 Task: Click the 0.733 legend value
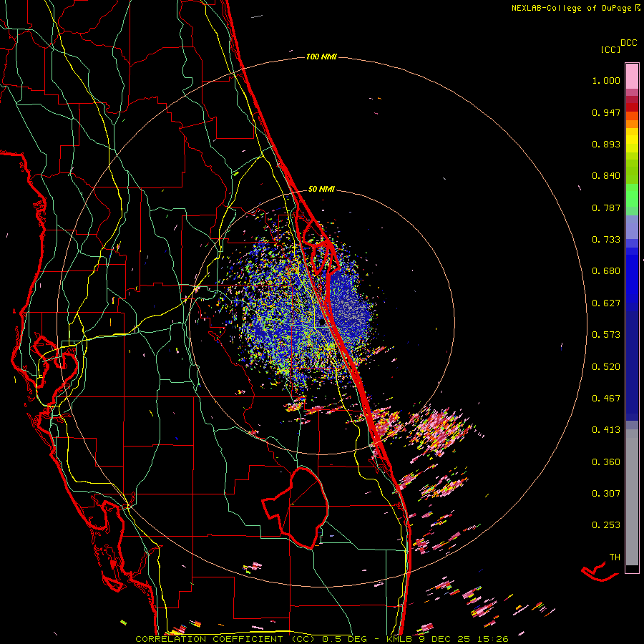point(606,240)
